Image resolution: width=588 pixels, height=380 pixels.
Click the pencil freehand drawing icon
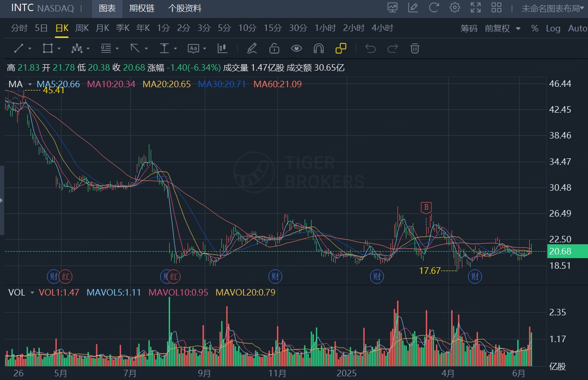click(251, 48)
